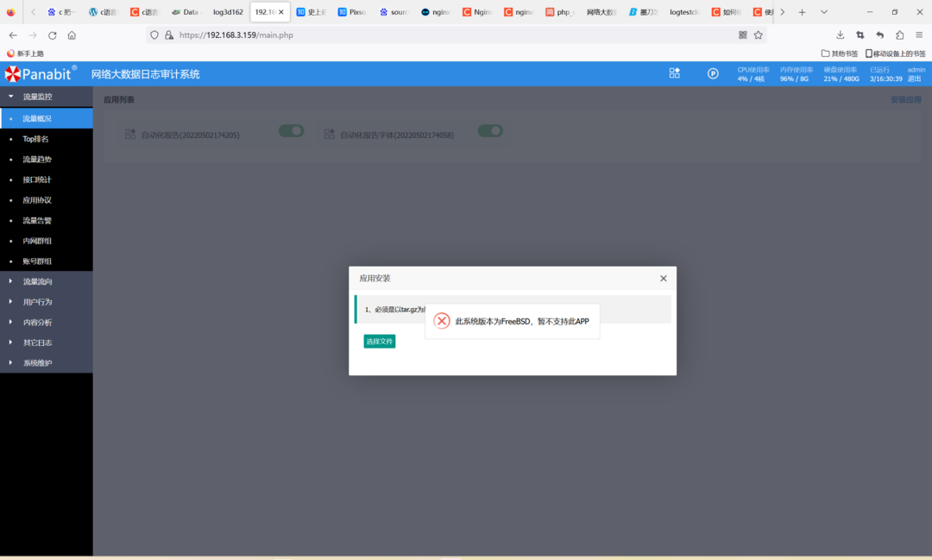Switch to the Data browser tab
This screenshot has height=560, width=932.
[186, 12]
